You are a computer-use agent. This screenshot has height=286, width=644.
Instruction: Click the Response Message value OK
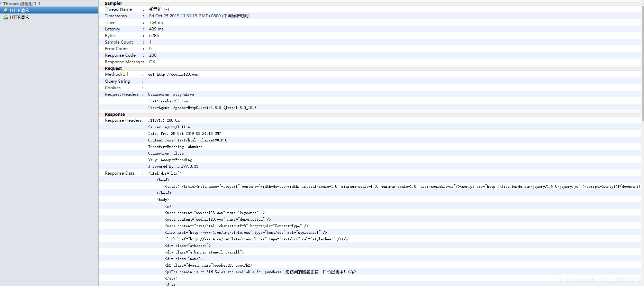click(152, 62)
